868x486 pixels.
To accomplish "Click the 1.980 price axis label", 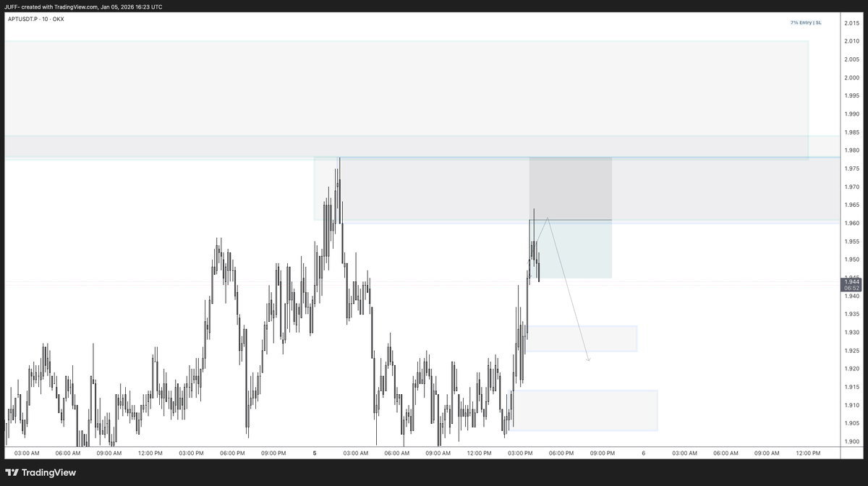I will (x=851, y=150).
